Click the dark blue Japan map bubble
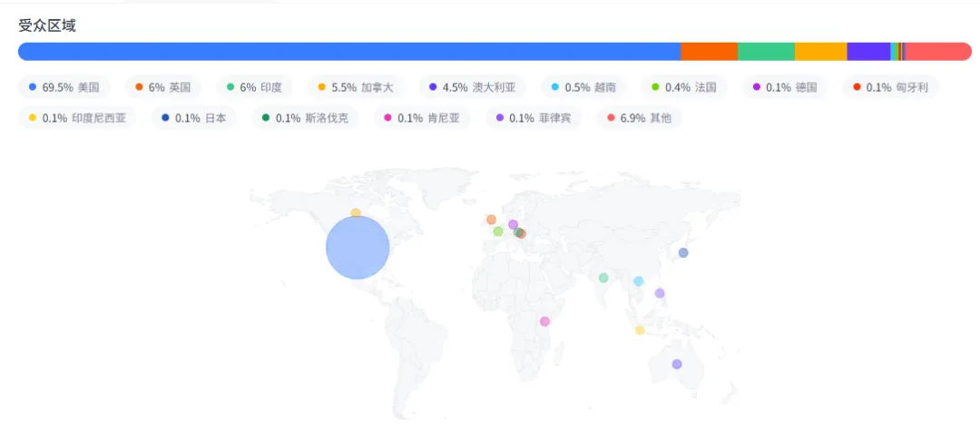 [683, 252]
